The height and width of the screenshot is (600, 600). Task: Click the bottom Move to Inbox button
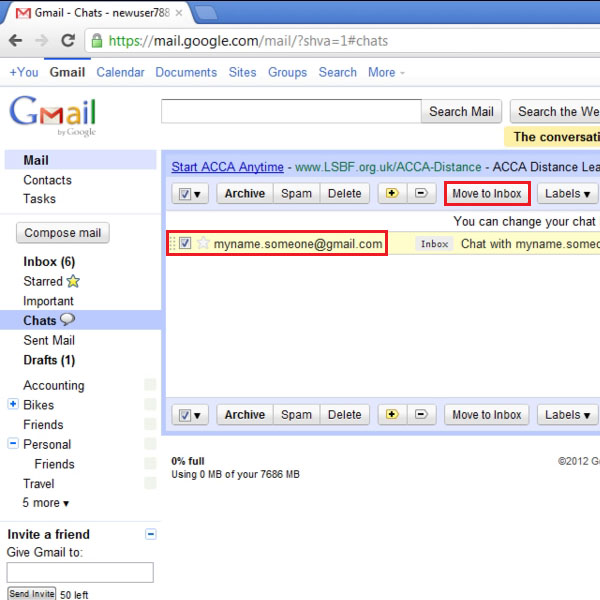click(x=487, y=414)
